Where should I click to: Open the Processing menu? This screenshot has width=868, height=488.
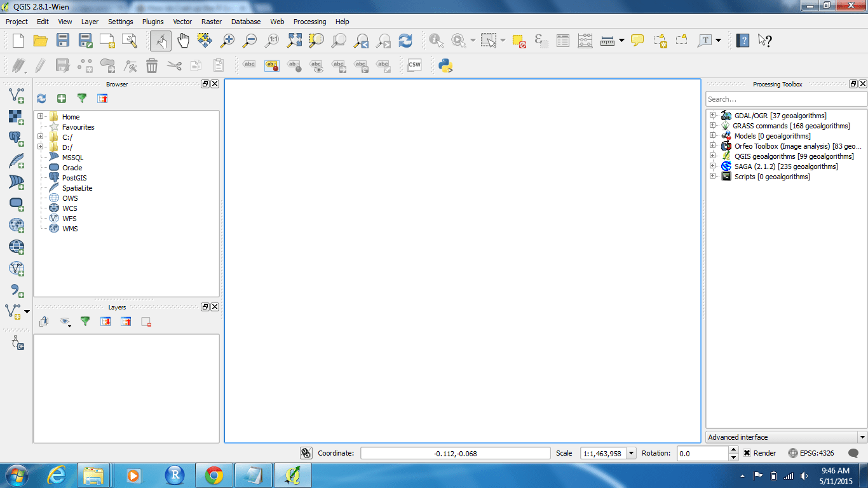pos(309,21)
